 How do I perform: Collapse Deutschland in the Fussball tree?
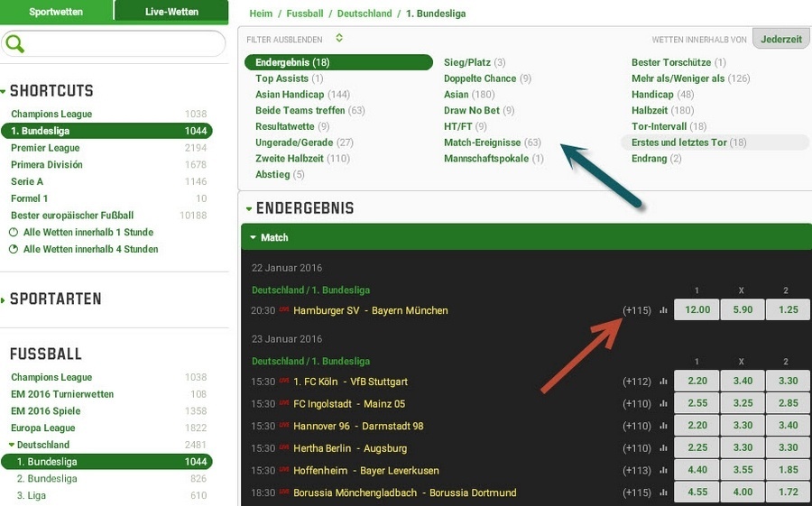point(12,445)
